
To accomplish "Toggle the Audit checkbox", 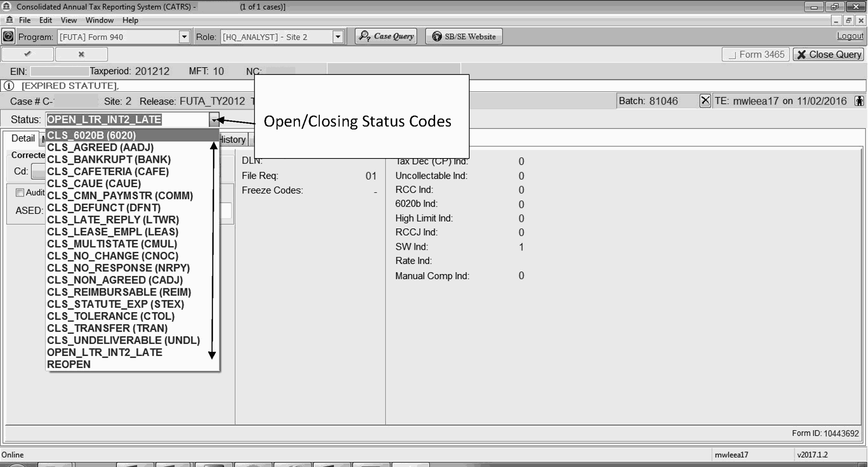I will [x=20, y=192].
